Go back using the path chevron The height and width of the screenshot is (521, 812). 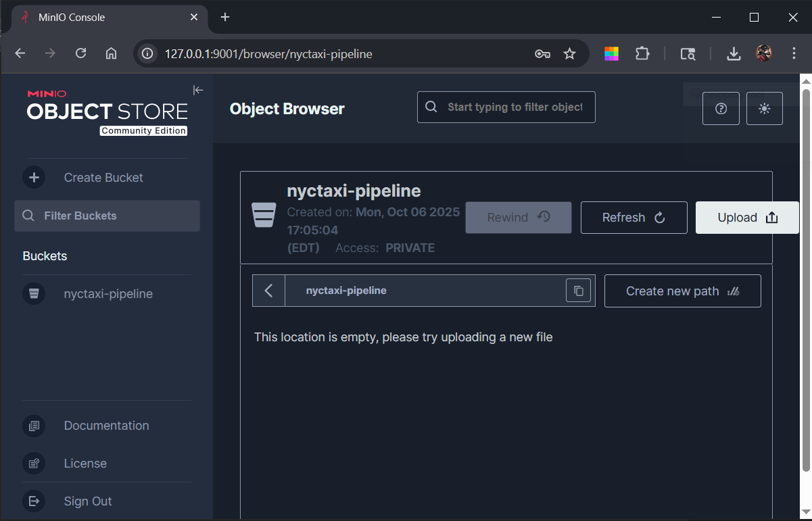pos(268,291)
